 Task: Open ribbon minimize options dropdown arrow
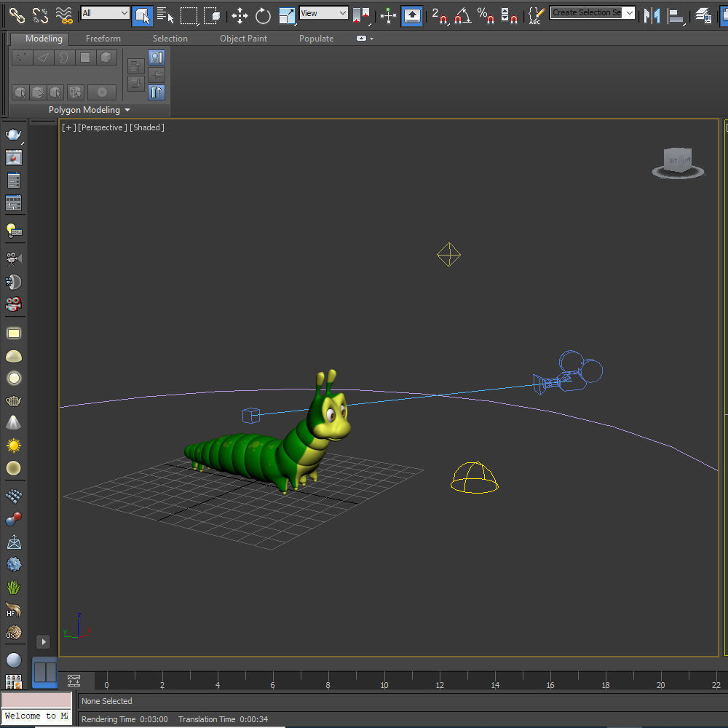372,39
